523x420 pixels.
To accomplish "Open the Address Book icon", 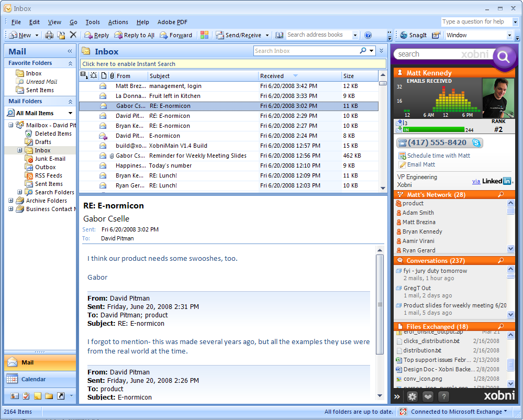I will click(280, 35).
